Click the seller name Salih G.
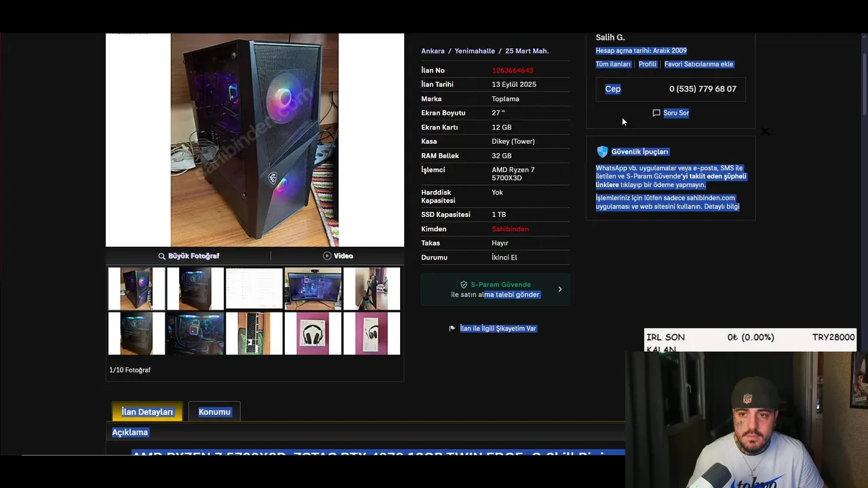This screenshot has width=868, height=488. 610,37
